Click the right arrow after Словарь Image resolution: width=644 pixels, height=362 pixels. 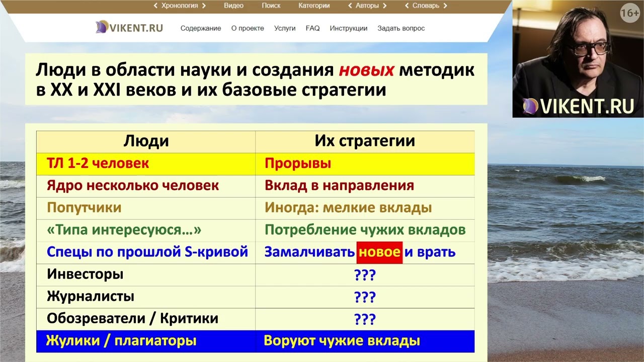(445, 6)
